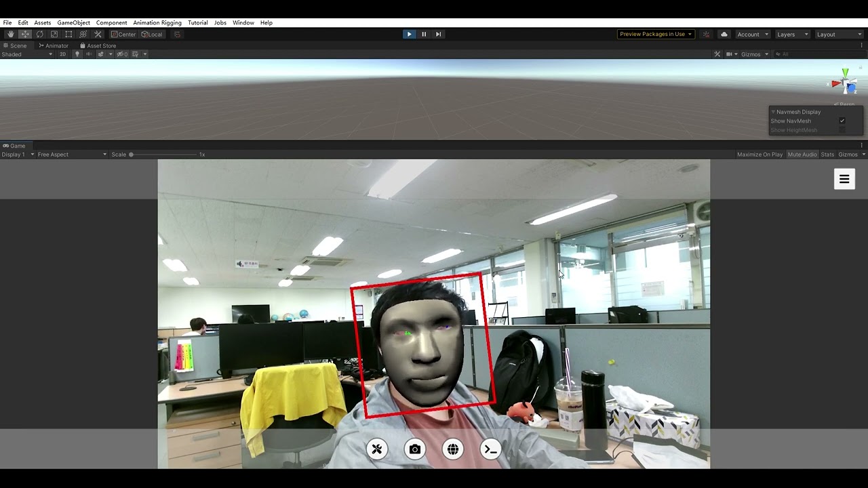Open Shaded draw mode dropdown
Viewport: 868px width, 488px height.
pos(27,54)
